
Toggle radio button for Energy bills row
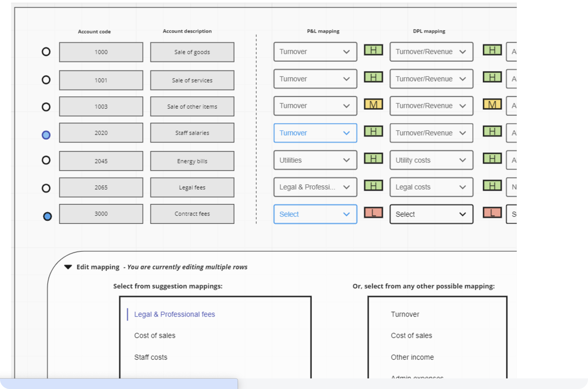point(46,160)
